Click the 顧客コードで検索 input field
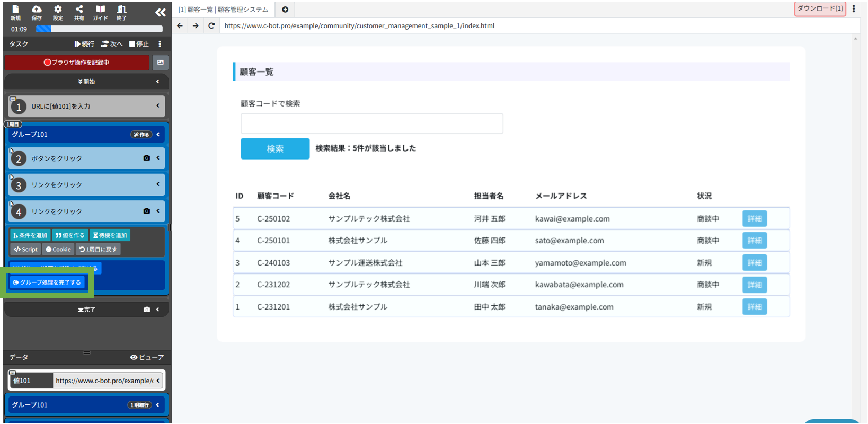The image size is (868, 424). 372,123
